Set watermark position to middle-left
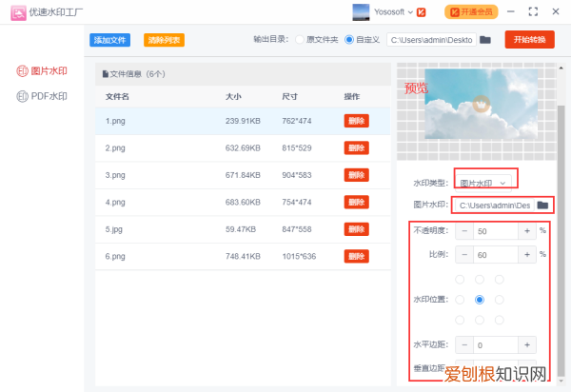This screenshot has width=571, height=392. tap(460, 300)
